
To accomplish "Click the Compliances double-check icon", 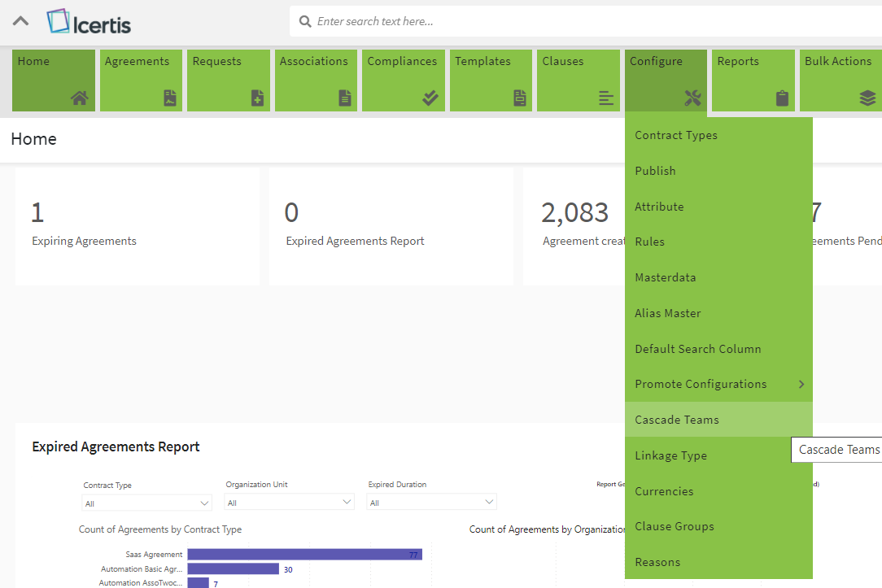I will (x=430, y=98).
